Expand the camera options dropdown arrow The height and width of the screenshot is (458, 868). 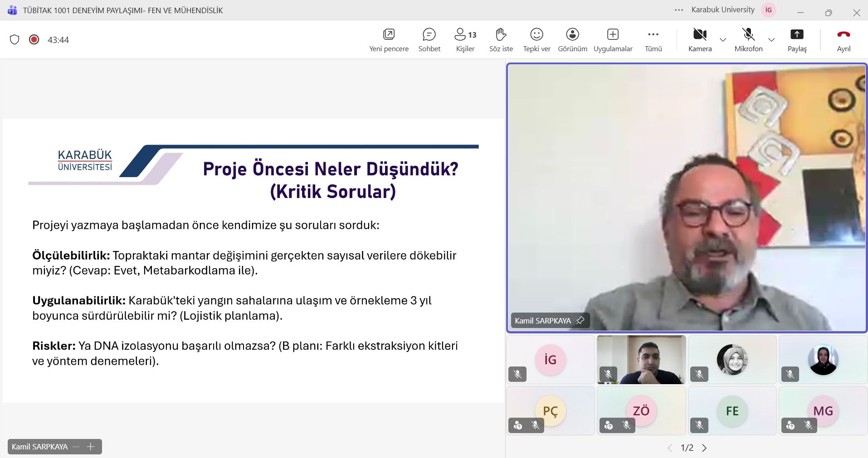coord(723,40)
